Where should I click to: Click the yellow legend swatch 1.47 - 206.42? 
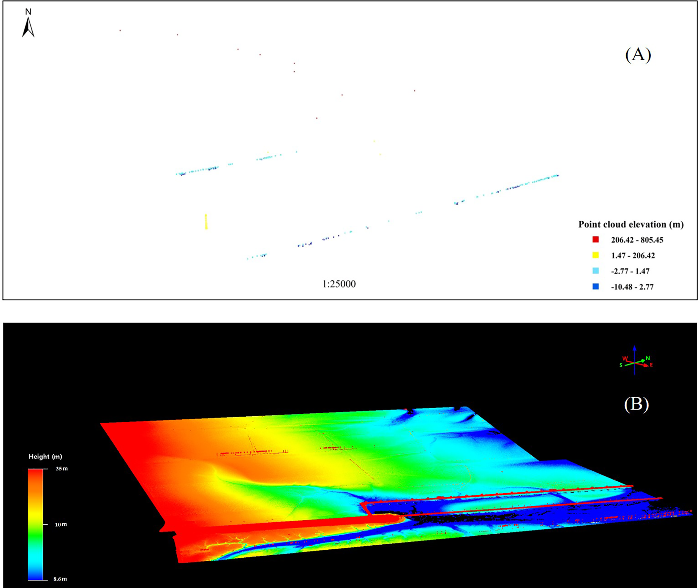pyautogui.click(x=595, y=255)
